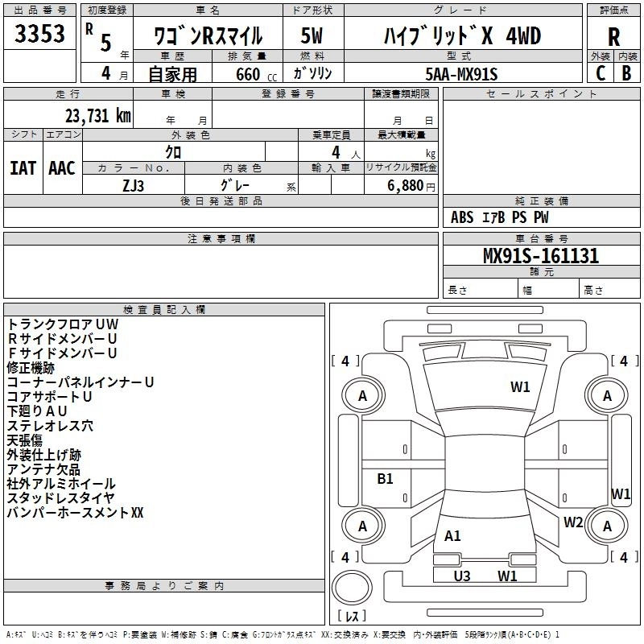
Task: Click the mileage value 23,731 km
Action: [101, 115]
